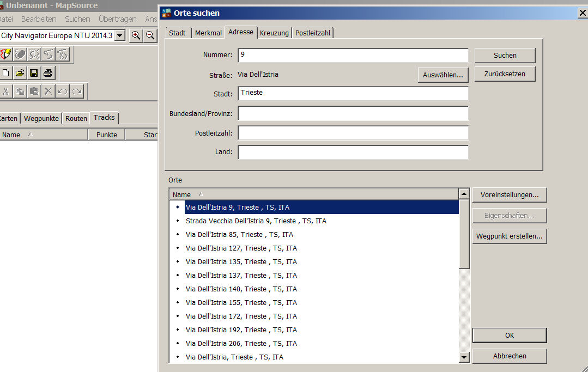
Task: Switch to the Wegpunkte tab
Action: pyautogui.click(x=41, y=118)
